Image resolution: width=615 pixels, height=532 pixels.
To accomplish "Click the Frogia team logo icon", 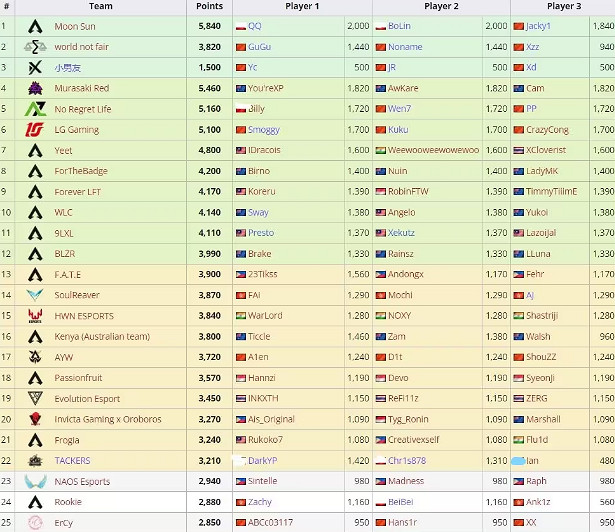I will tap(35, 440).
